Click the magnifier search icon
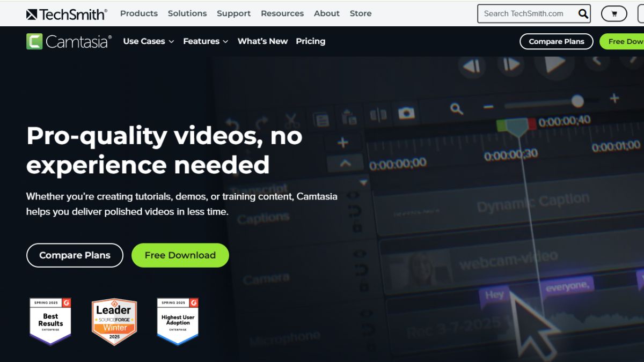 (x=583, y=14)
